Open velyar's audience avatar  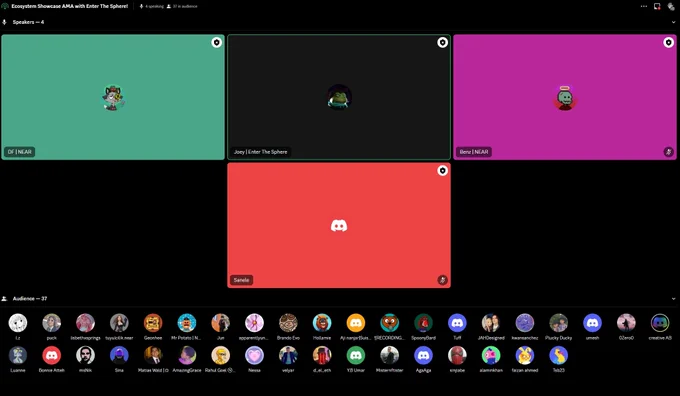(x=288, y=355)
